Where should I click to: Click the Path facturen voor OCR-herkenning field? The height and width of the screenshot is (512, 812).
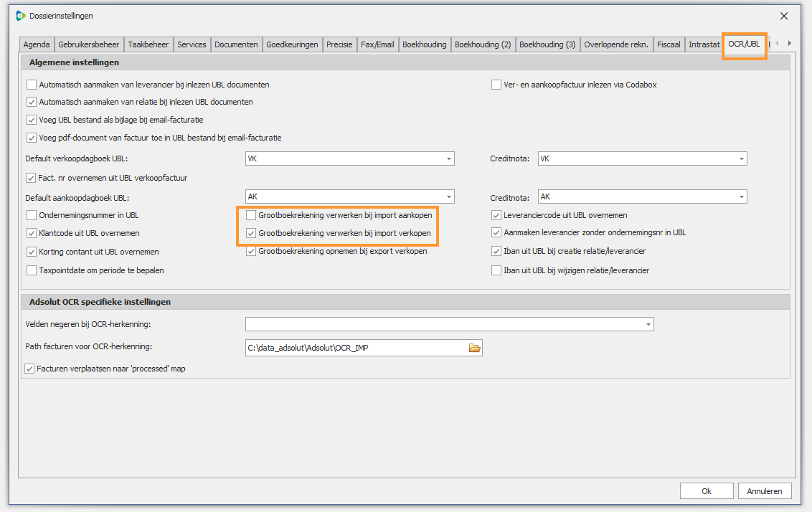coord(355,348)
